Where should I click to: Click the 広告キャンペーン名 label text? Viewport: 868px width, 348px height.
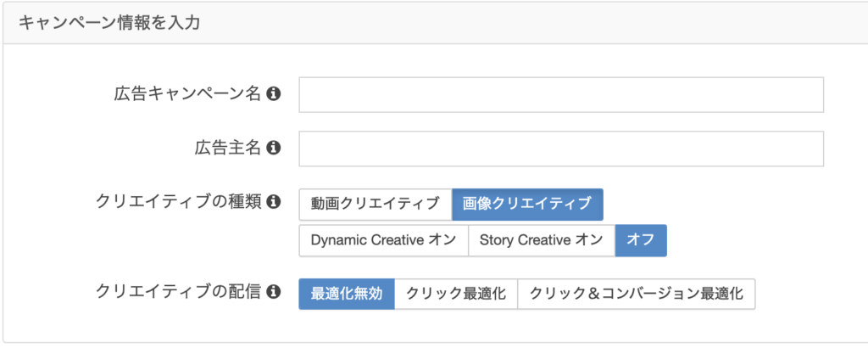(187, 95)
